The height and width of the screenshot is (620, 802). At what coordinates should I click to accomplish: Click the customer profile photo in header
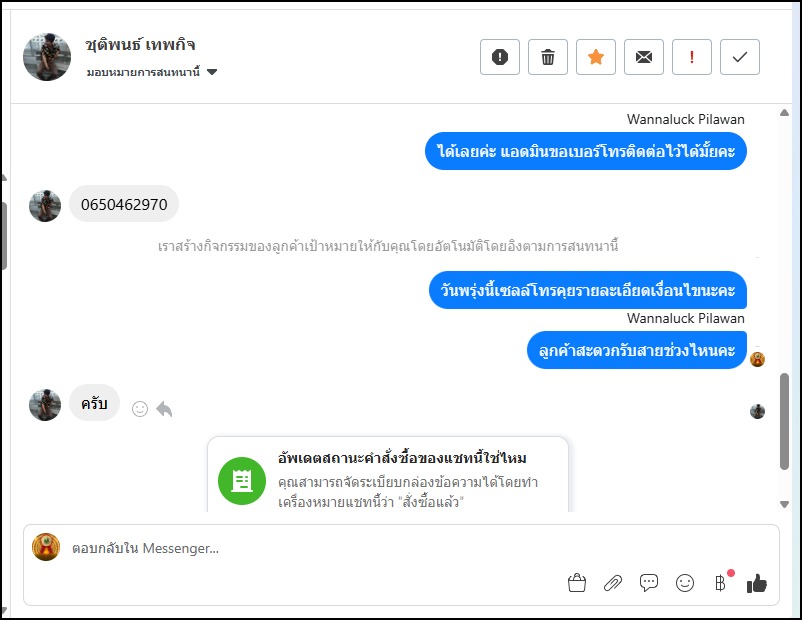47,56
